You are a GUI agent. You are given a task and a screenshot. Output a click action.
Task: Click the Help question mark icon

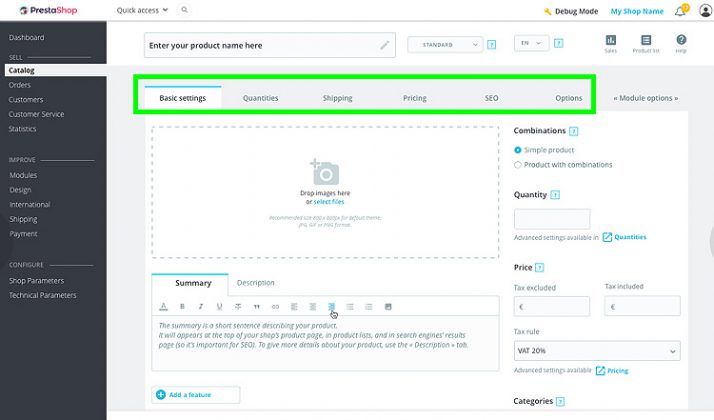pos(681,42)
